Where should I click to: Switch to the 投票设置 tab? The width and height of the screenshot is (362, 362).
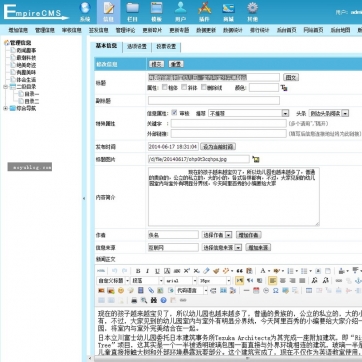[x=166, y=47]
